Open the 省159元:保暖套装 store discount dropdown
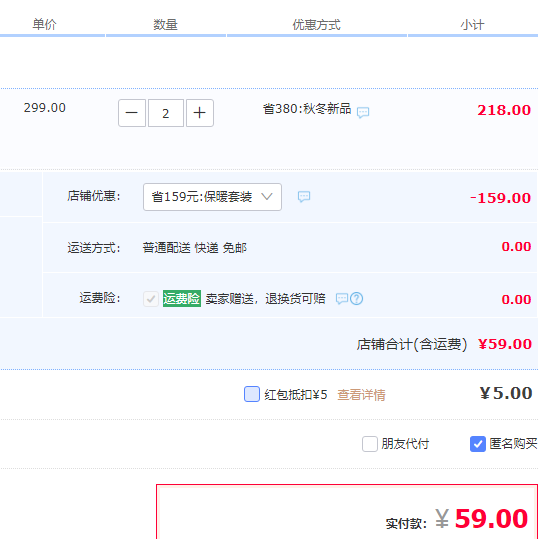This screenshot has height=539, width=550. (x=212, y=197)
